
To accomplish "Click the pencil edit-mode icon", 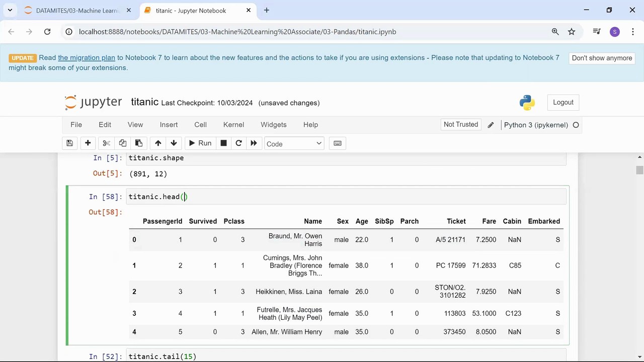I will (491, 125).
